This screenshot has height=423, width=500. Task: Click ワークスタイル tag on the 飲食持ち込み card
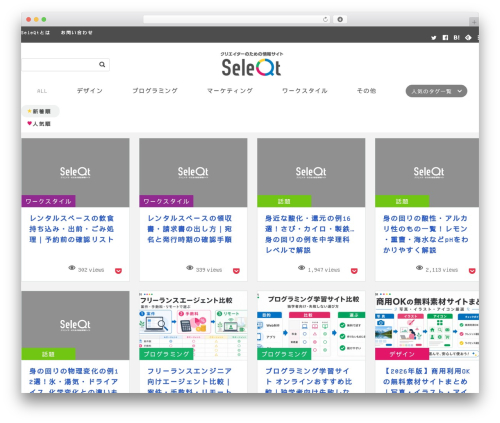pyautogui.click(x=49, y=201)
